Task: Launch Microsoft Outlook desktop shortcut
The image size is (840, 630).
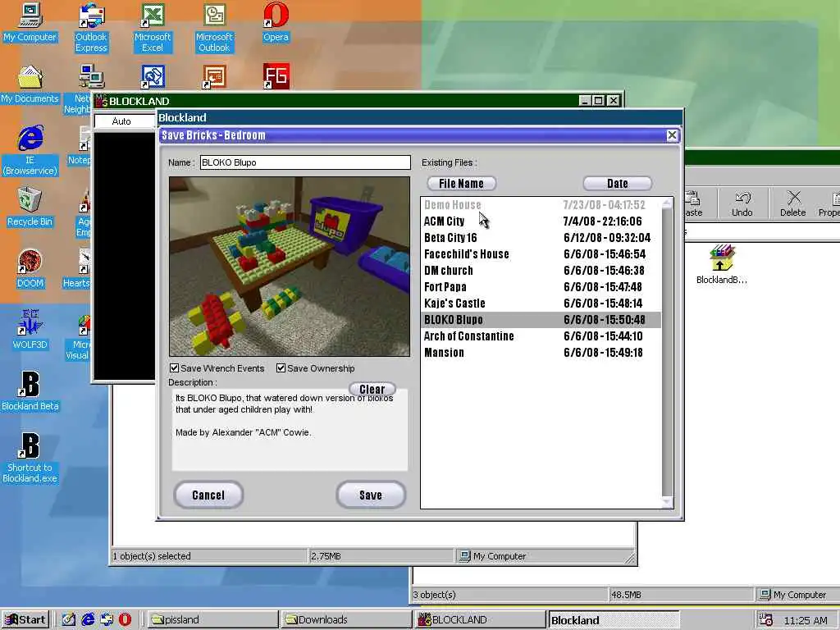Action: [x=214, y=27]
